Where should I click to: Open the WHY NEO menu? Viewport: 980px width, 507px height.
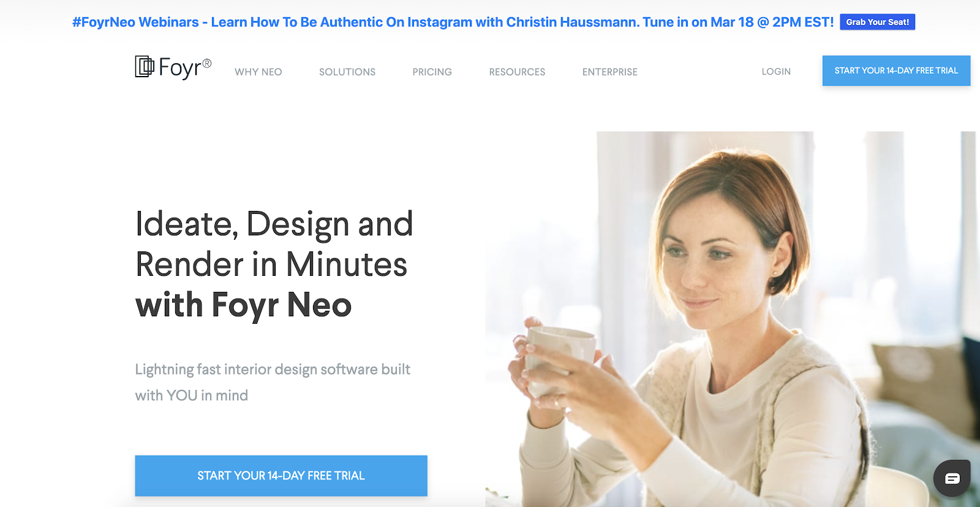point(258,72)
